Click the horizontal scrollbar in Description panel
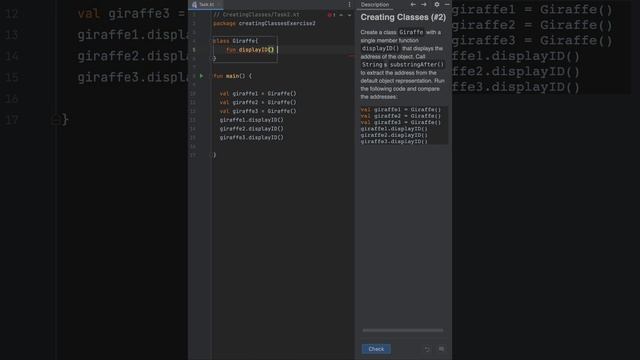Image resolution: width=640 pixels, height=360 pixels. (x=403, y=330)
